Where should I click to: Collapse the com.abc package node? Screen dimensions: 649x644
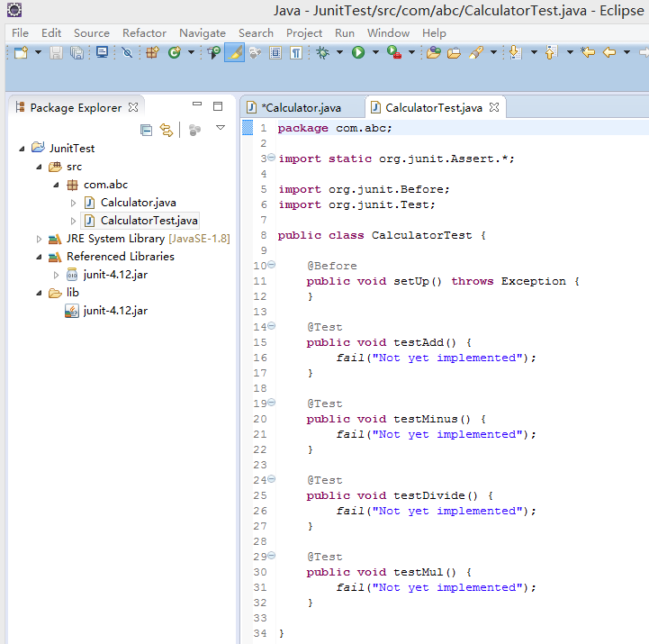(56, 185)
